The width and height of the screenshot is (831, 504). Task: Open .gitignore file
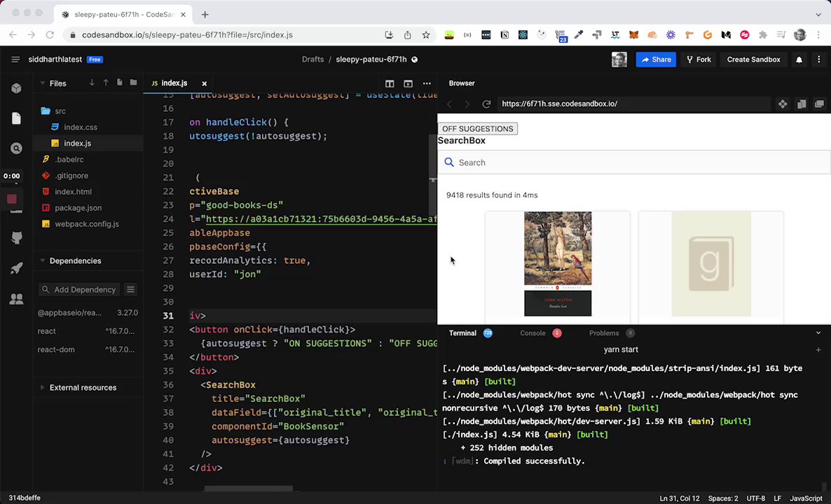tap(88, 176)
